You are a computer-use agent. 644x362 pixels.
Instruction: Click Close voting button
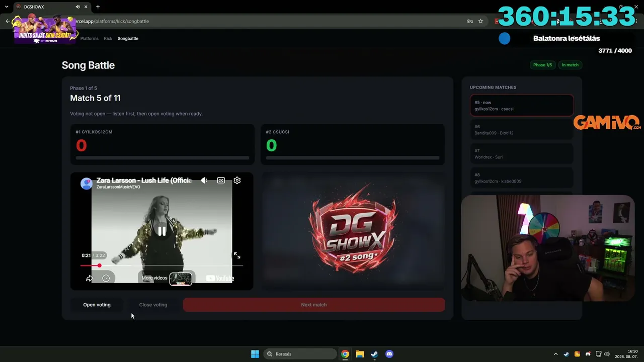pyautogui.click(x=153, y=305)
